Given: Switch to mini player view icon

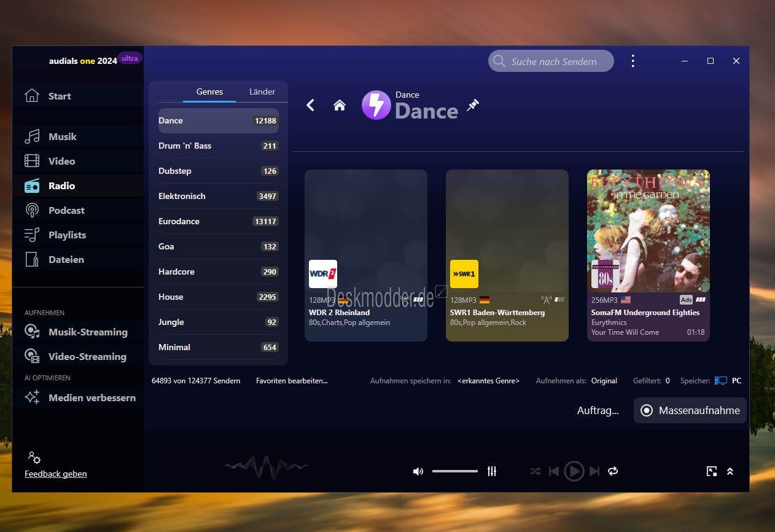Looking at the screenshot, I should tap(712, 471).
